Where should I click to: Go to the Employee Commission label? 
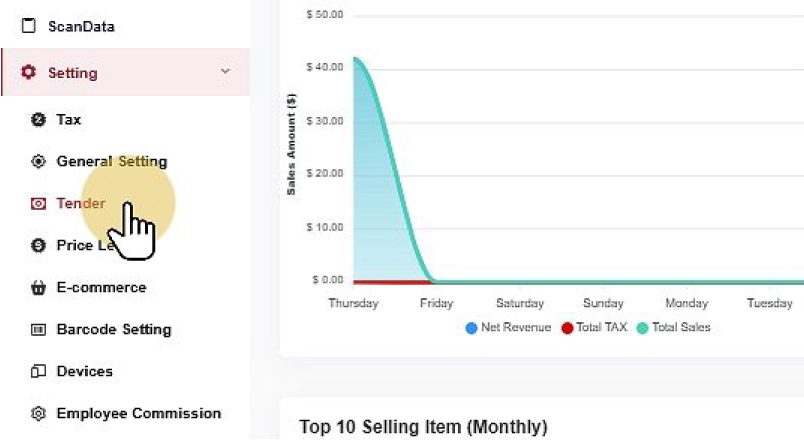[x=138, y=414]
